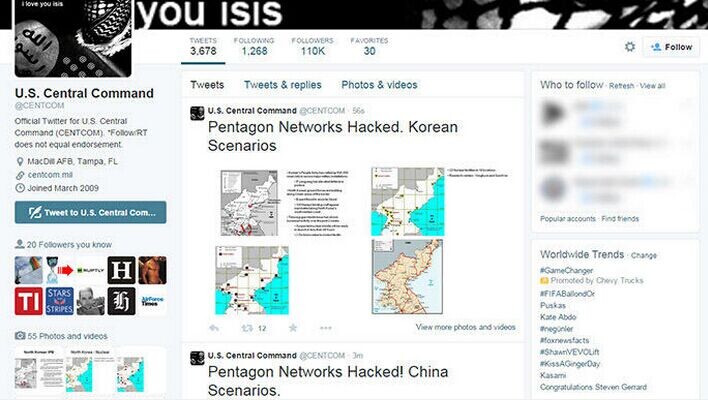
Task: Select the Tweets tab
Action: point(207,85)
